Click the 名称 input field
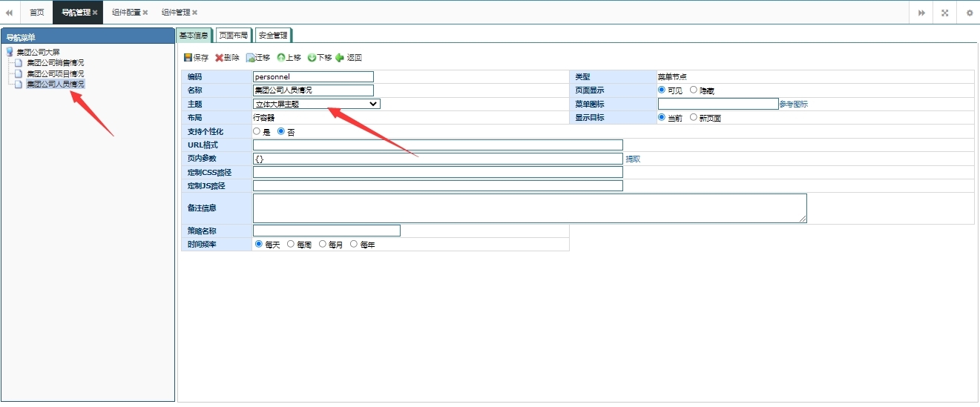980x407 pixels. pos(313,90)
